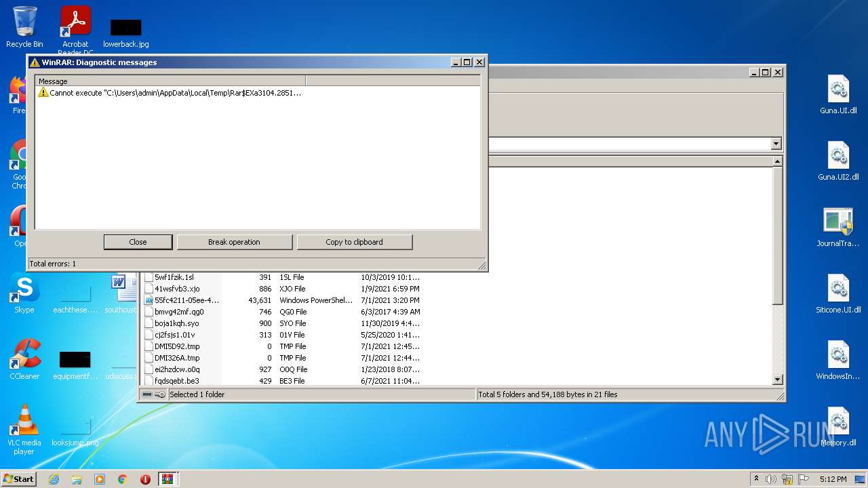Click the WinRAR address path input field
This screenshot has height=488, width=868.
(x=629, y=144)
